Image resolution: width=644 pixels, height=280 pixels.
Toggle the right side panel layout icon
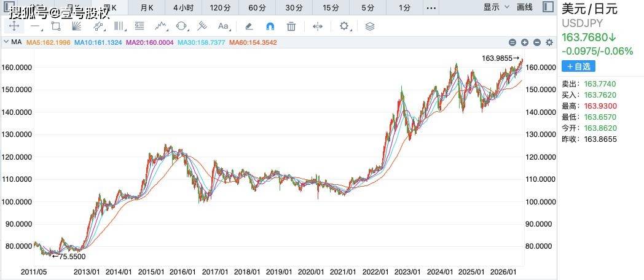click(548, 7)
